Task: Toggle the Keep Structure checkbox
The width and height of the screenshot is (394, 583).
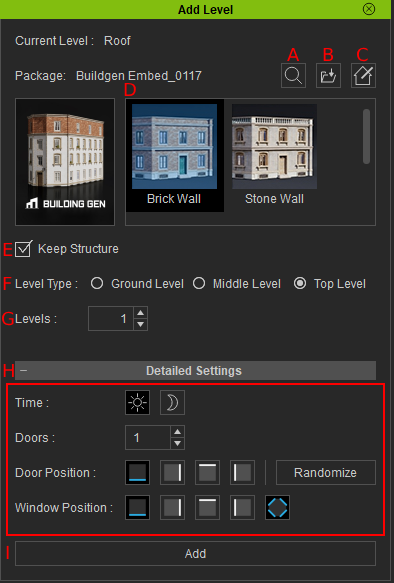Action: pos(23,249)
